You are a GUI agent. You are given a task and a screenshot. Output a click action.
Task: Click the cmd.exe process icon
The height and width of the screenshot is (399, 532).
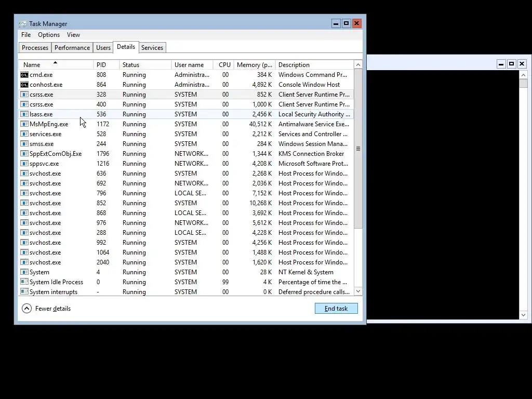[x=24, y=75]
